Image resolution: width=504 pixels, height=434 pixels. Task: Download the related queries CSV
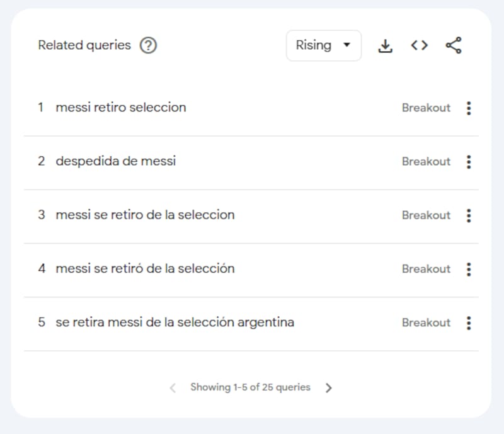tap(385, 45)
